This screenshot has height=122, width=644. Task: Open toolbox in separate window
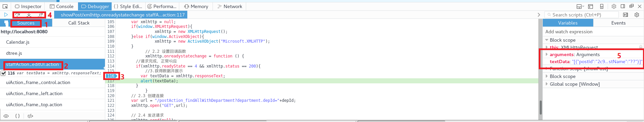click(632, 6)
